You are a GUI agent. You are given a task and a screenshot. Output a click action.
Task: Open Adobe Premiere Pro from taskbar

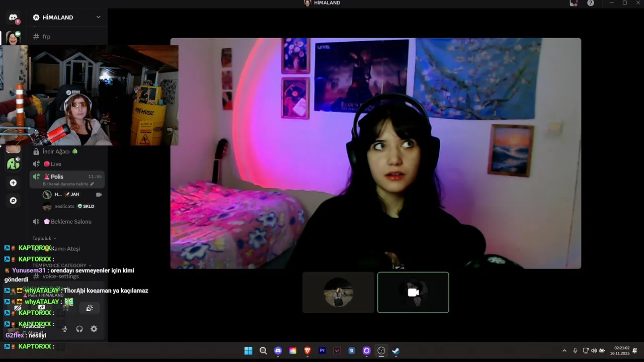tap(323, 351)
